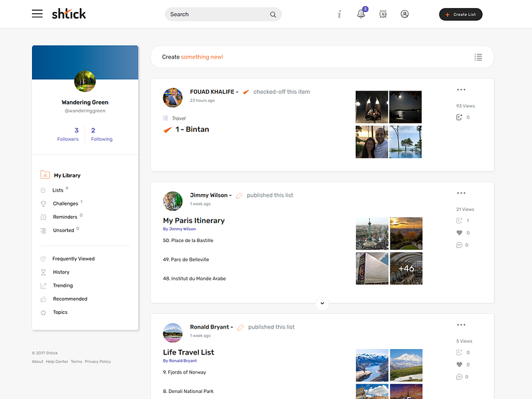The width and height of the screenshot is (532, 399).
Task: Open the reminders alarm clock icon in header
Action: pyautogui.click(x=383, y=14)
